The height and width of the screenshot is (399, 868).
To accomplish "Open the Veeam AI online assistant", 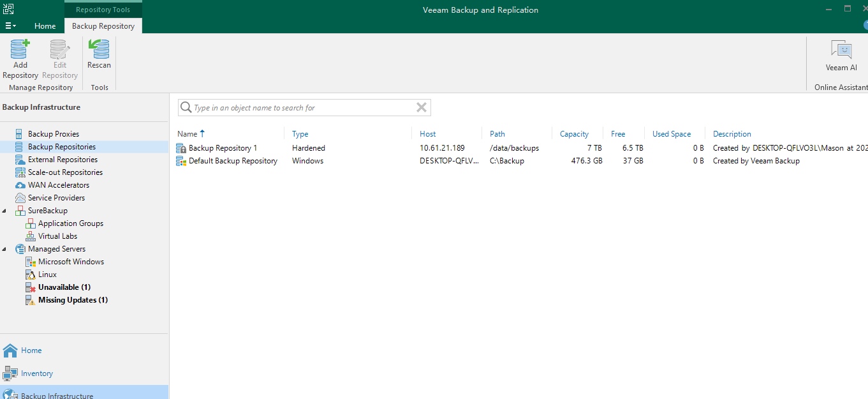I will [841, 56].
